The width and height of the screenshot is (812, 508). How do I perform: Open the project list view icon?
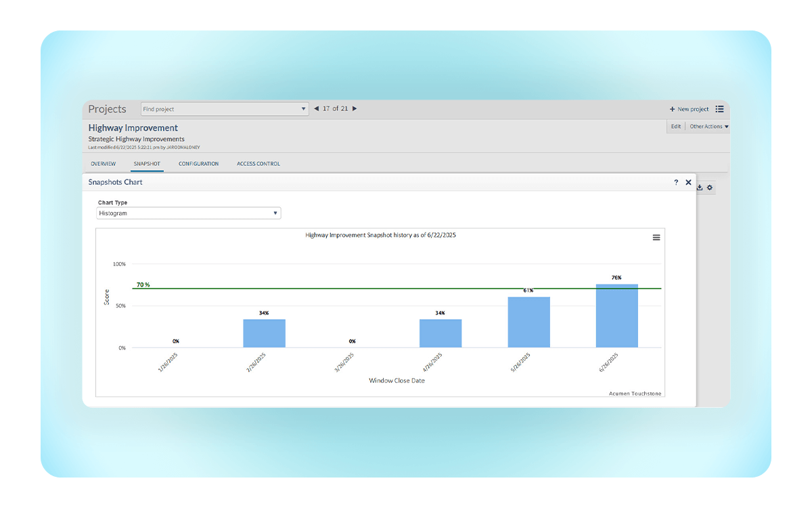(719, 109)
